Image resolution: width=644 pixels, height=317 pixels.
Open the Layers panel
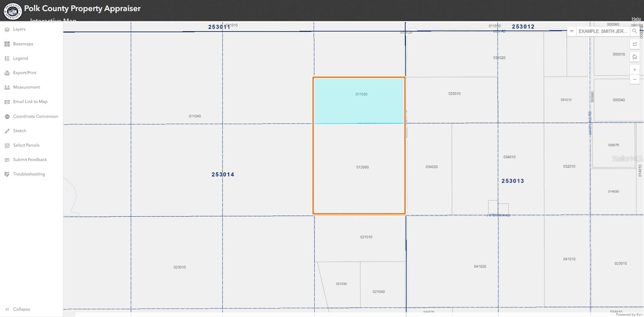pyautogui.click(x=19, y=29)
